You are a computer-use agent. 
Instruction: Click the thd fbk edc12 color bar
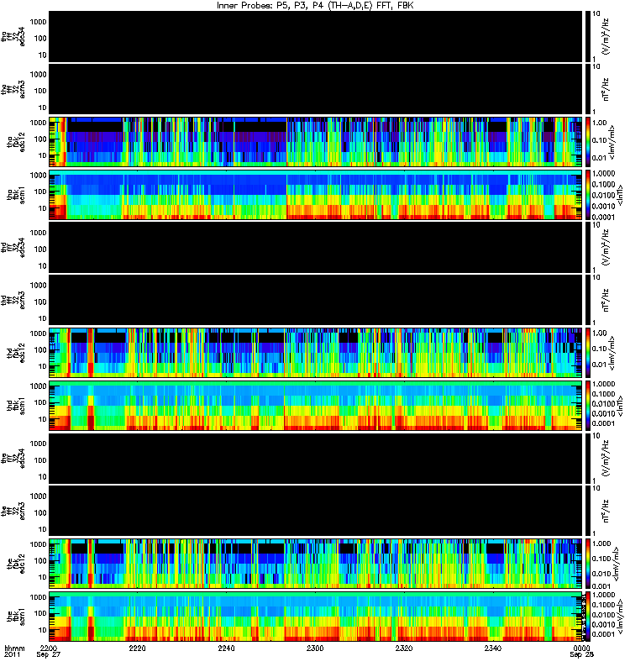point(586,353)
